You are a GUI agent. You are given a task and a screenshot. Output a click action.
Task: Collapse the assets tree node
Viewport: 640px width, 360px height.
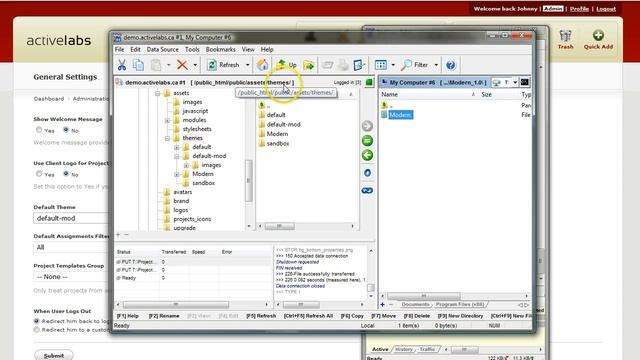pyautogui.click(x=158, y=93)
